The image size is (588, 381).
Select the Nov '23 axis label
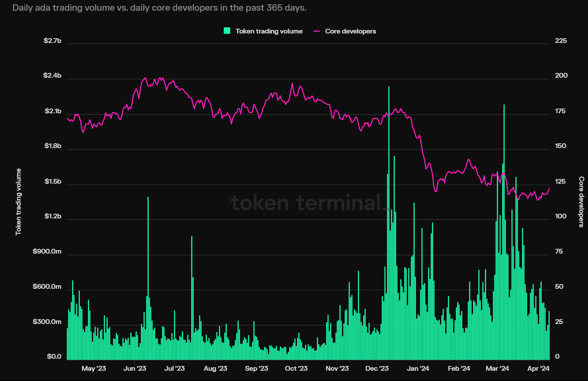click(338, 368)
